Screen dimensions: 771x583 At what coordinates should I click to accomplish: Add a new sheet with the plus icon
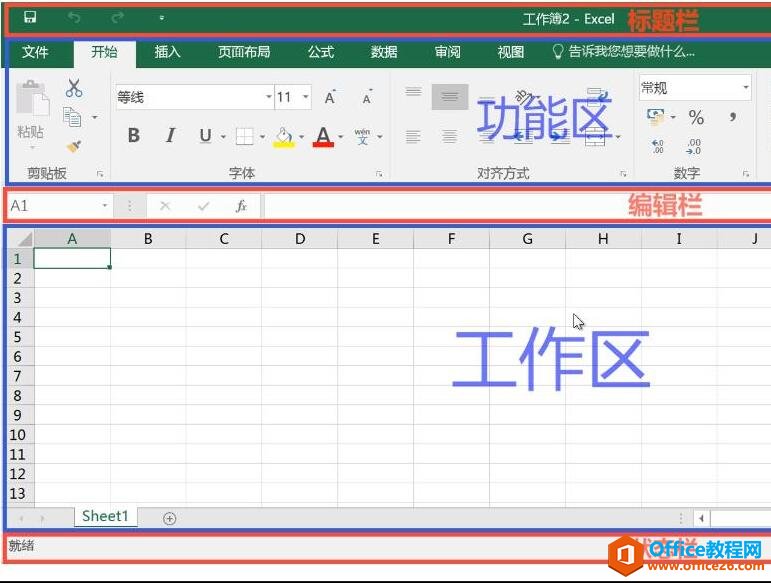(x=169, y=518)
